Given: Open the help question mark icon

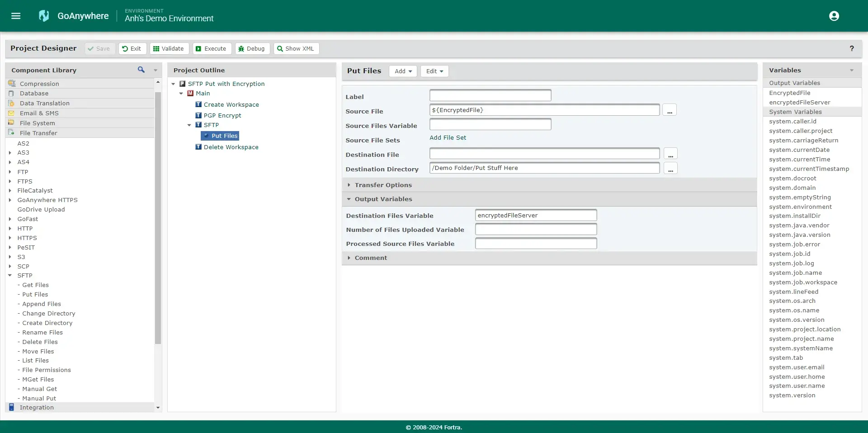Looking at the screenshot, I should 851,48.
